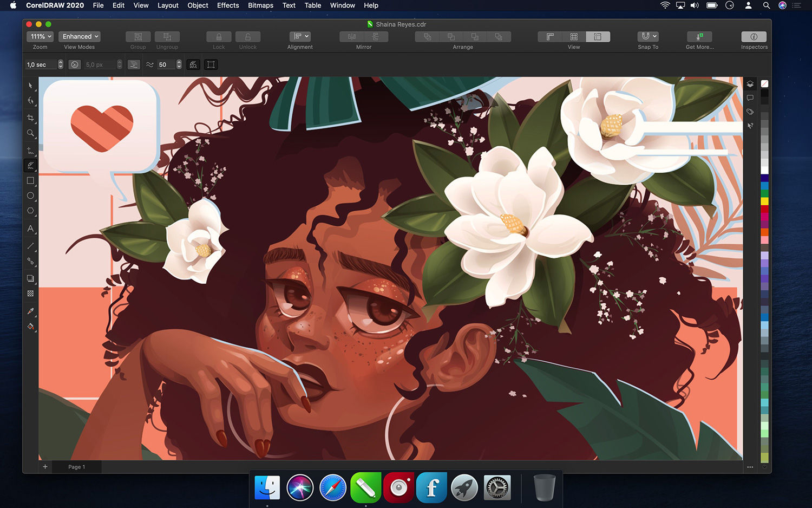Viewport: 812px width, 508px height.
Task: Open the Effects menu
Action: 228,5
